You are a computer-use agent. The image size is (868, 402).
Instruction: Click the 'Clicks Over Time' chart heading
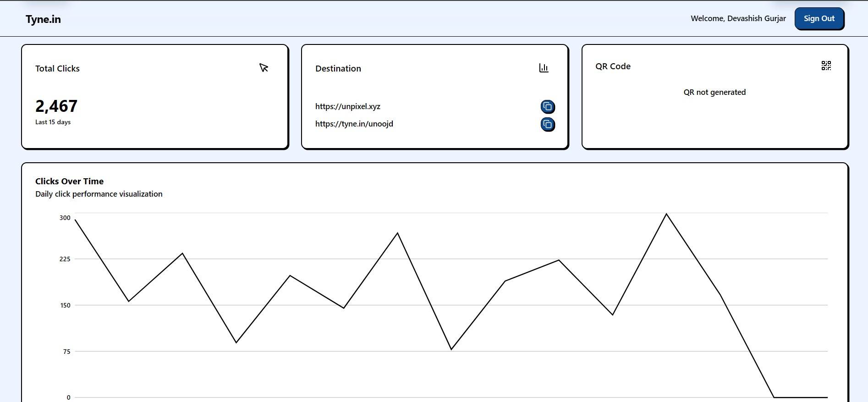tap(69, 181)
